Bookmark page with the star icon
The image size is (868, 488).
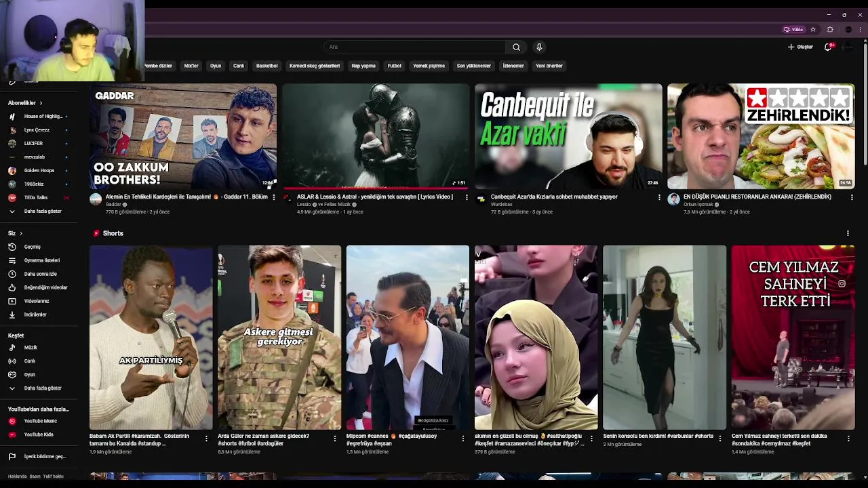click(813, 29)
